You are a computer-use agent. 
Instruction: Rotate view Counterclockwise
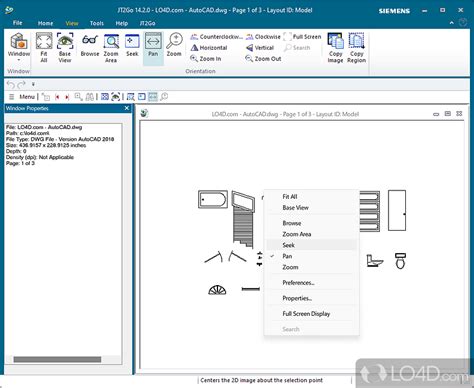[x=216, y=37]
